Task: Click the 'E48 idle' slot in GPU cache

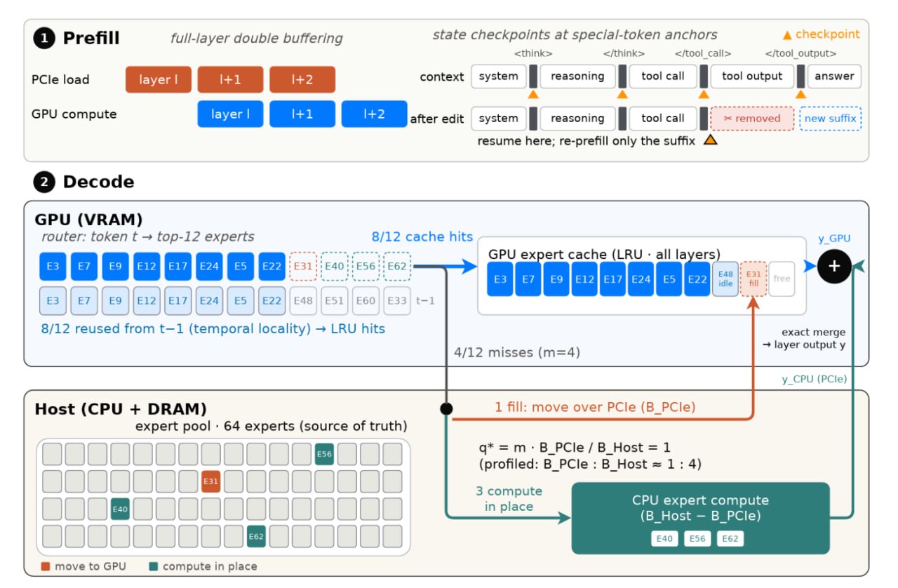Action: [x=725, y=279]
